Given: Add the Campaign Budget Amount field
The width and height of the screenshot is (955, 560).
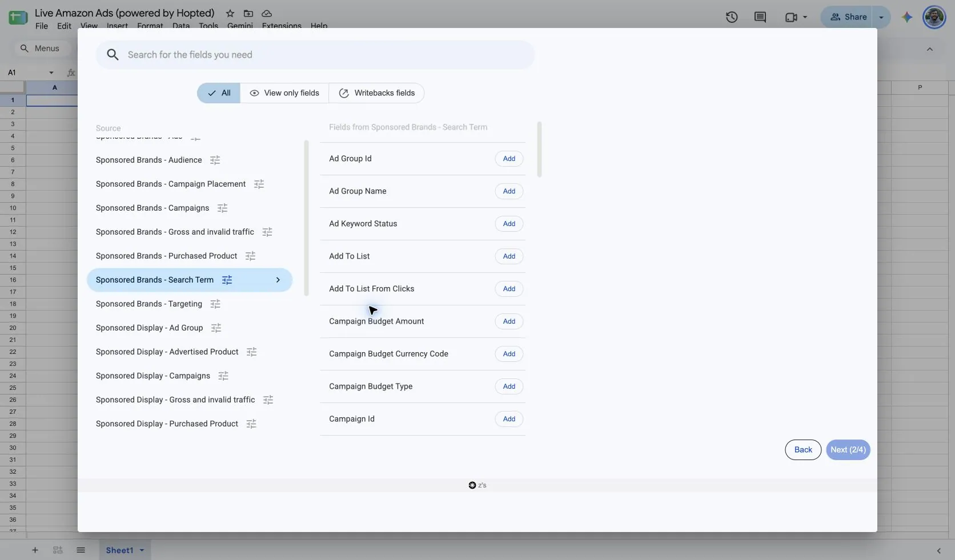Looking at the screenshot, I should click(x=509, y=321).
